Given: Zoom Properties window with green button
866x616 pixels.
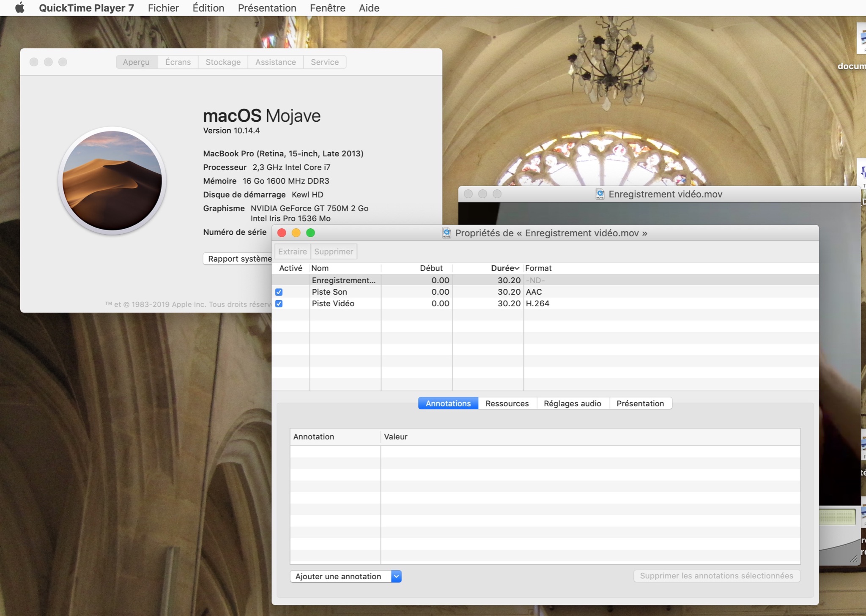Looking at the screenshot, I should coord(310,233).
